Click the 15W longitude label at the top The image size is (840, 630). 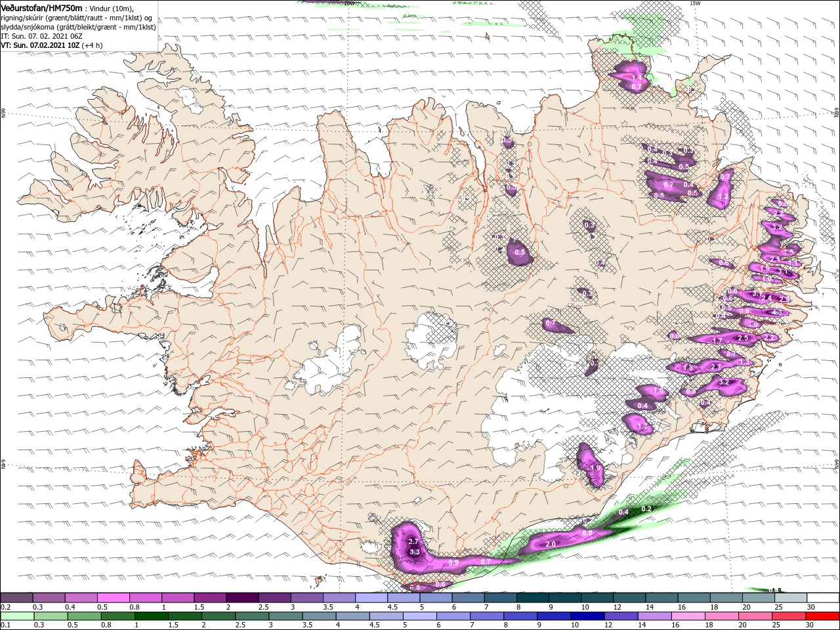click(x=695, y=3)
